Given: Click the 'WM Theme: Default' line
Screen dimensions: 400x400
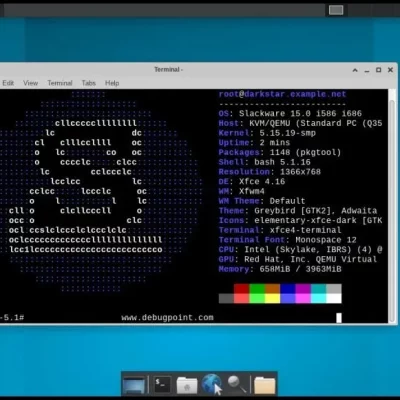Looking at the screenshot, I should [262, 201].
